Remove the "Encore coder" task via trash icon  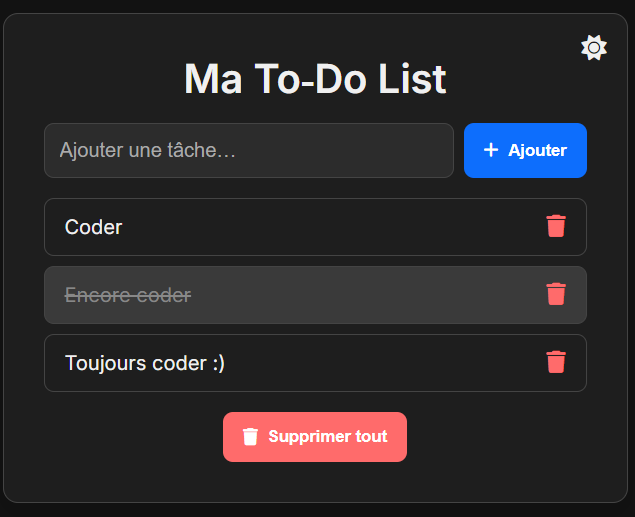tap(556, 294)
